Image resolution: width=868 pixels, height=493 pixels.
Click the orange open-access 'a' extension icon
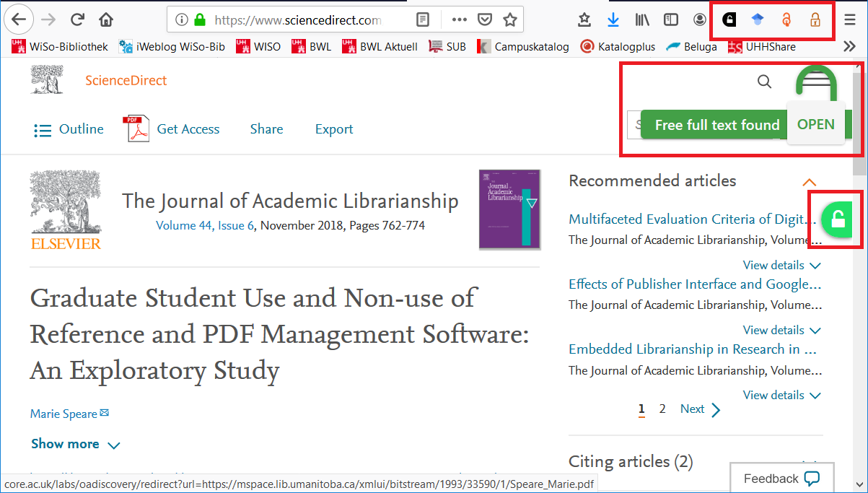786,19
